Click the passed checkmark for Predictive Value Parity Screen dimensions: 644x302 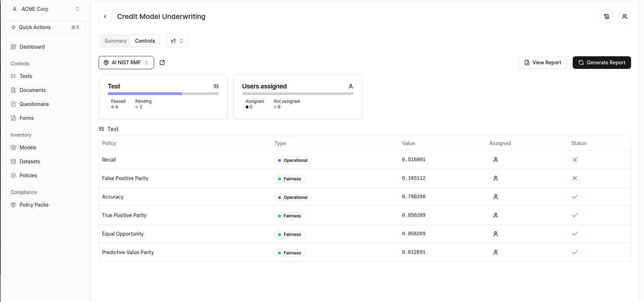point(575,252)
